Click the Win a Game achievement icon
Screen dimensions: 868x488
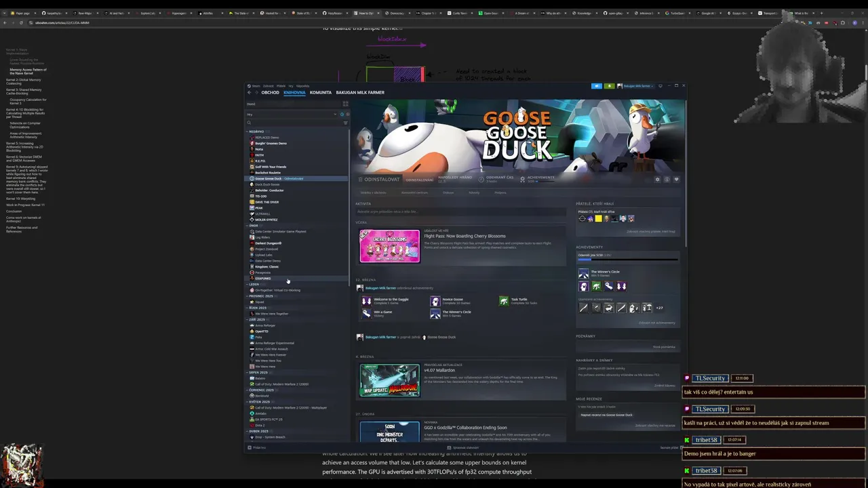[367, 313]
